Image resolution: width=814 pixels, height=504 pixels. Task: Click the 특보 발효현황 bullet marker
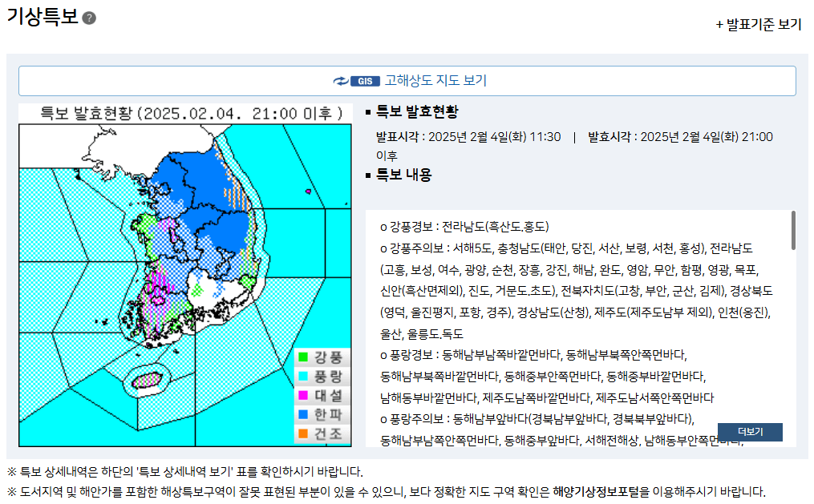coord(367,113)
